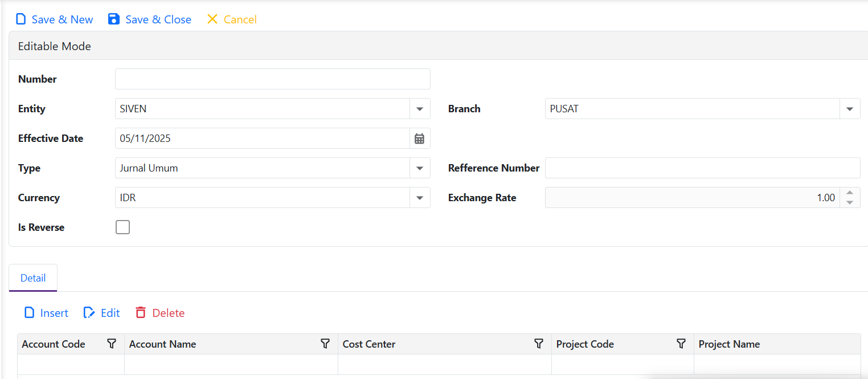Click the Effective Date field

click(x=263, y=138)
